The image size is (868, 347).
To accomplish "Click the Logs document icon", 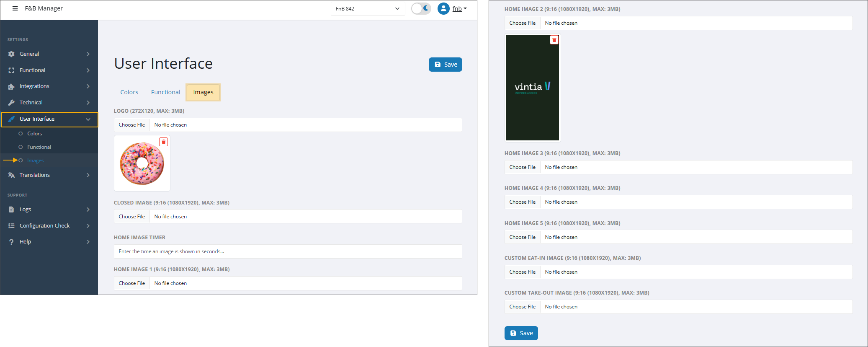I will coord(11,210).
